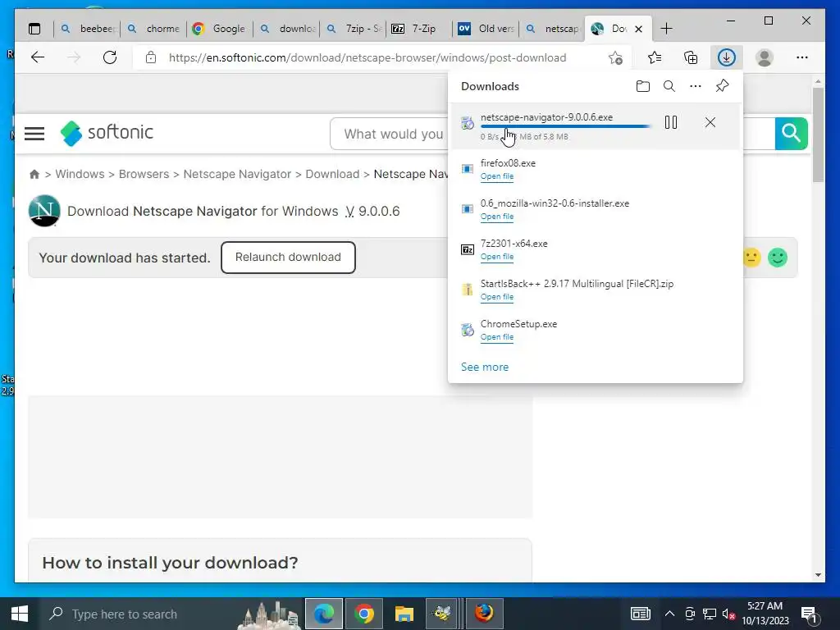Pause the netscape-navigator download
Image resolution: width=840 pixels, height=630 pixels.
(x=671, y=123)
